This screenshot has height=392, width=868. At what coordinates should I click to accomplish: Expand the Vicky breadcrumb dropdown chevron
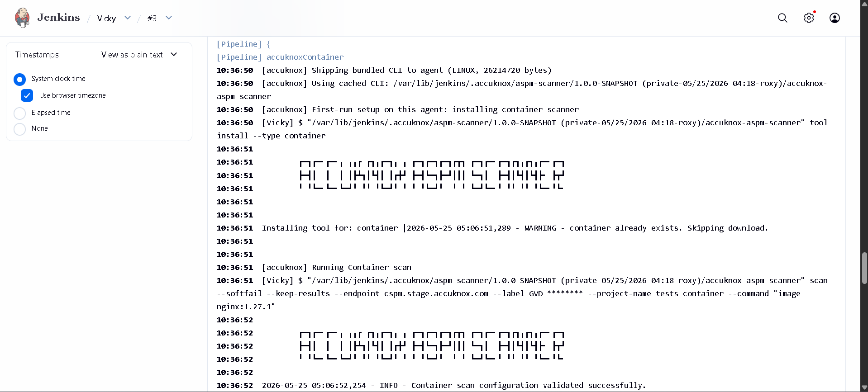tap(128, 18)
